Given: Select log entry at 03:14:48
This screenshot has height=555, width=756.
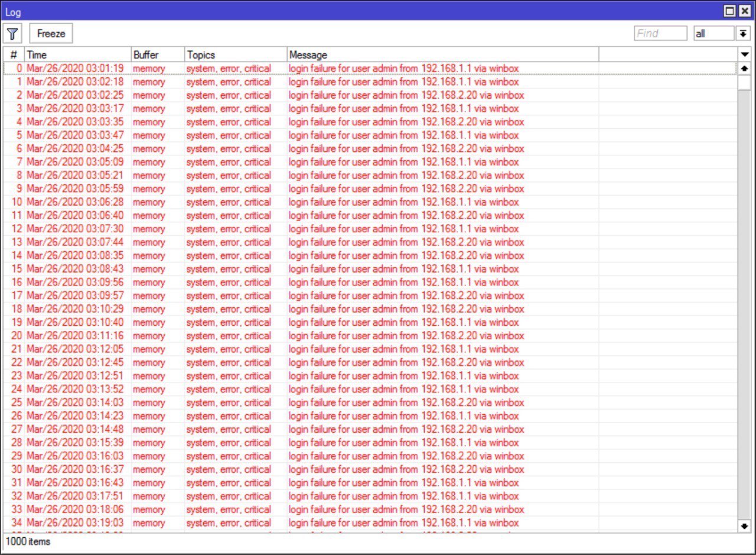Looking at the screenshot, I should 370,429.
